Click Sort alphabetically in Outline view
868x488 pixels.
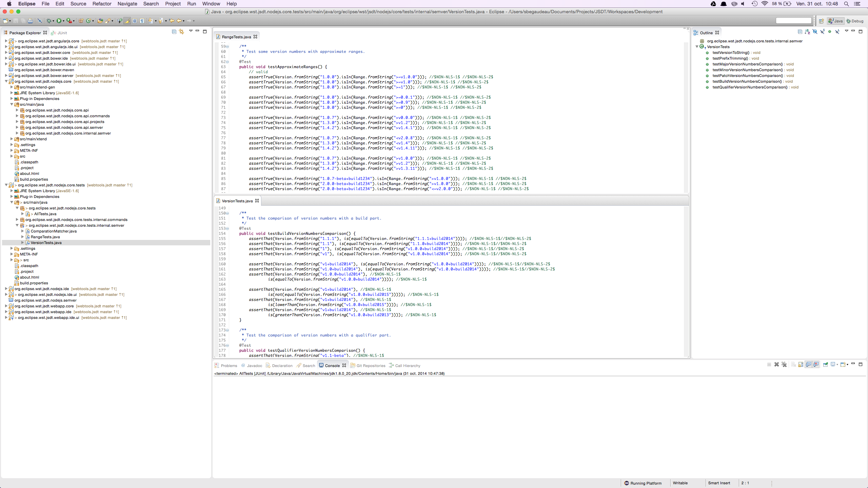click(x=807, y=32)
